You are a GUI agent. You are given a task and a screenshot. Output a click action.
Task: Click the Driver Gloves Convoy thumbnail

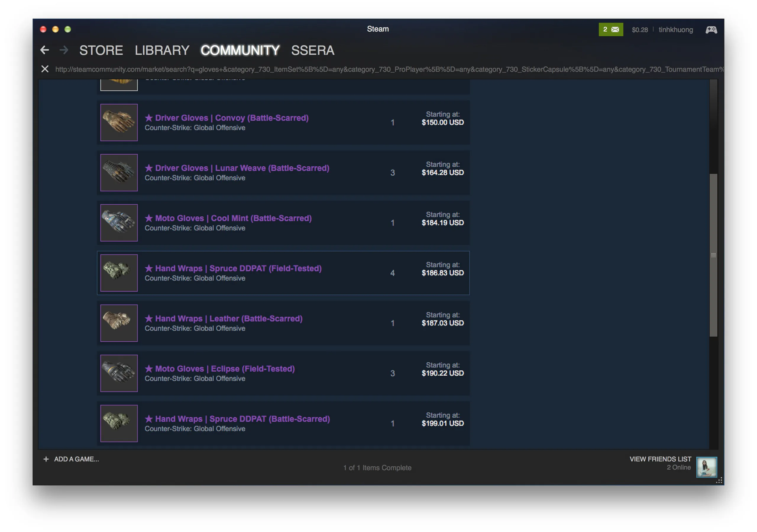tap(119, 123)
